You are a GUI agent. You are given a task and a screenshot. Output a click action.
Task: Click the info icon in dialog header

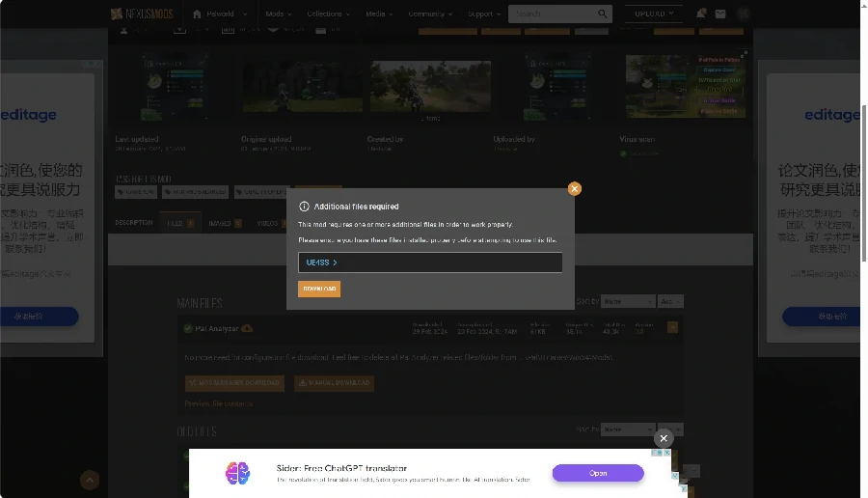tap(304, 207)
